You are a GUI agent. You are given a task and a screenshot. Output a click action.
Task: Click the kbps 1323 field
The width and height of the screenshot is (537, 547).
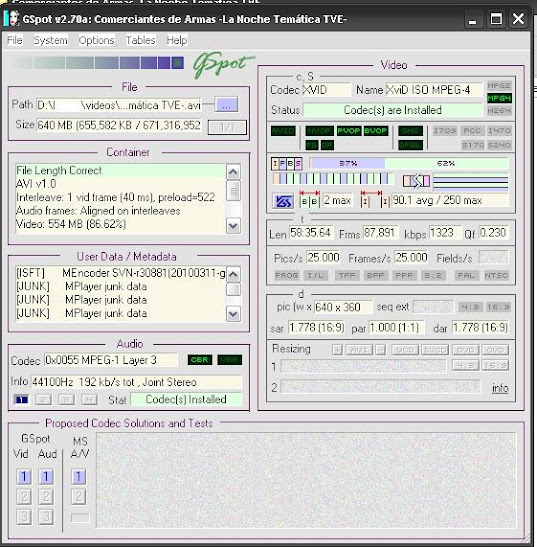pos(445,233)
